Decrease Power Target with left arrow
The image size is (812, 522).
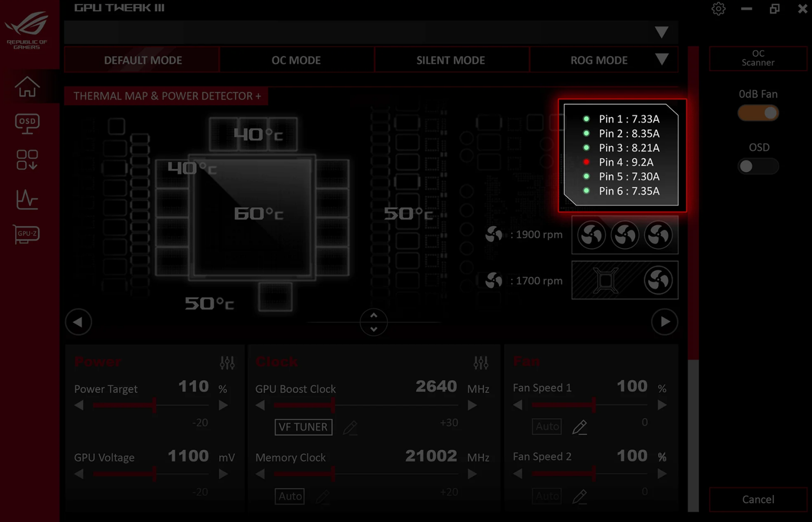point(79,405)
